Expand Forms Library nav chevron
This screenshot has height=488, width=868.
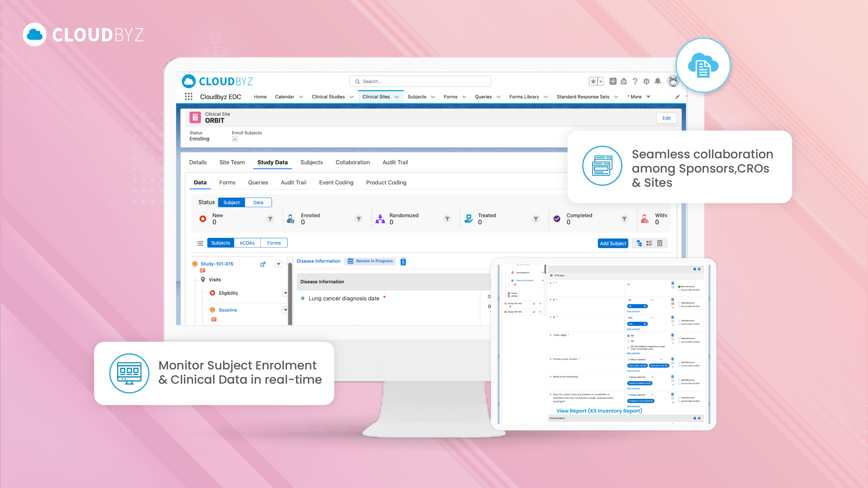point(546,97)
